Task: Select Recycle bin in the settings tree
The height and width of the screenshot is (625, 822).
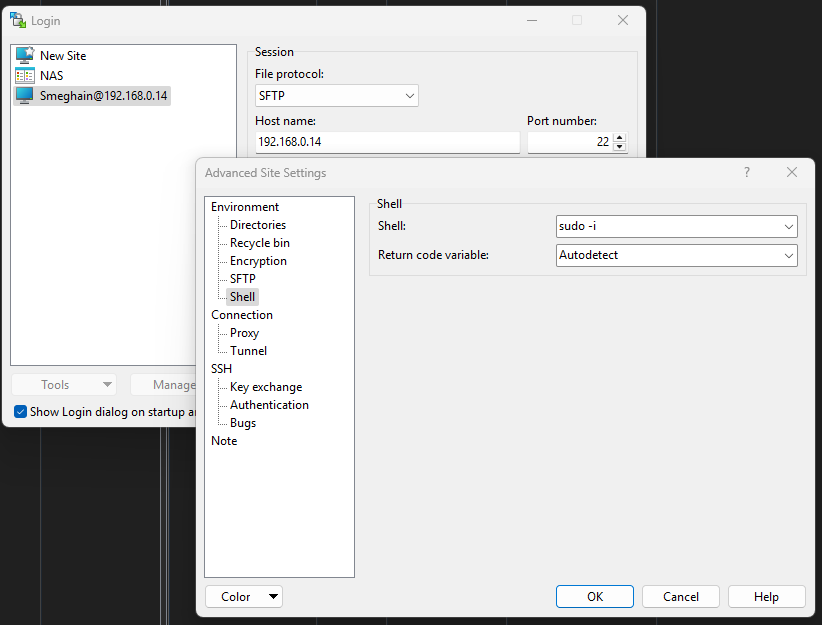Action: click(x=259, y=243)
